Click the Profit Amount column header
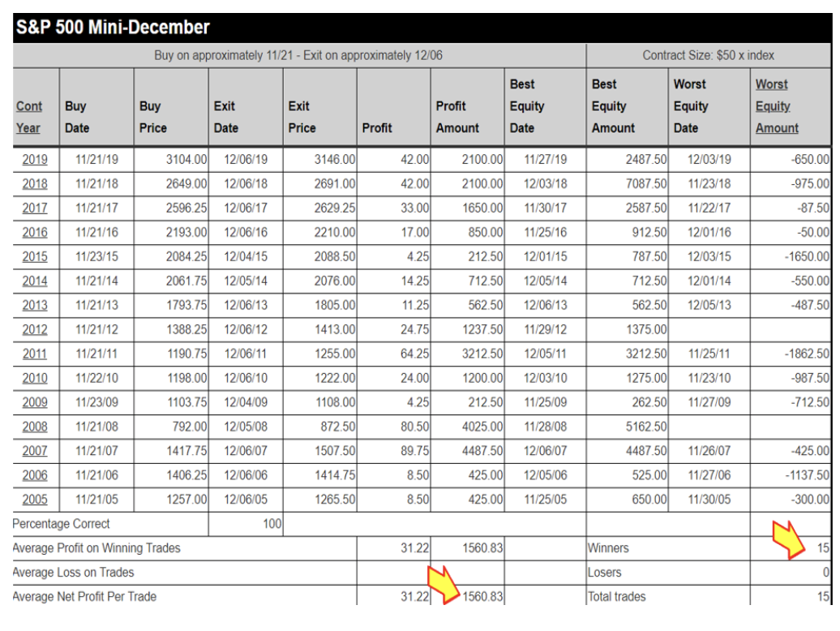Image resolution: width=840 pixels, height=631 pixels. click(x=457, y=117)
